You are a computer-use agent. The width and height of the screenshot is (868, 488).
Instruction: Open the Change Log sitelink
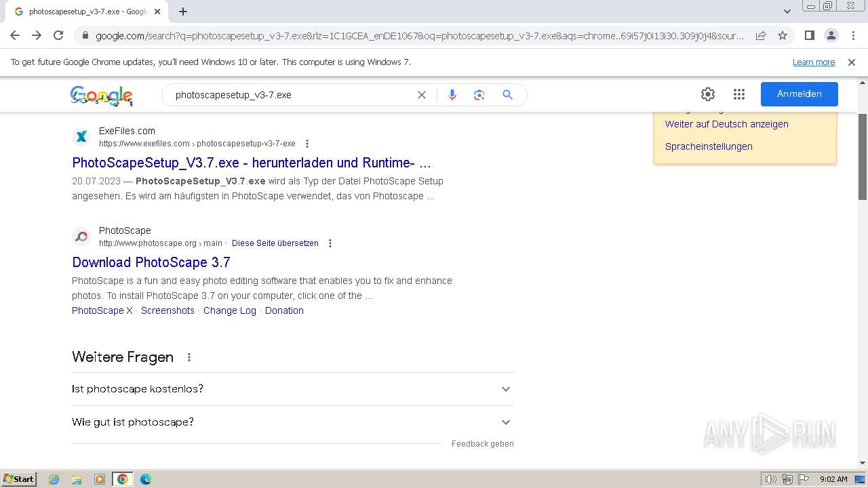coord(230,310)
